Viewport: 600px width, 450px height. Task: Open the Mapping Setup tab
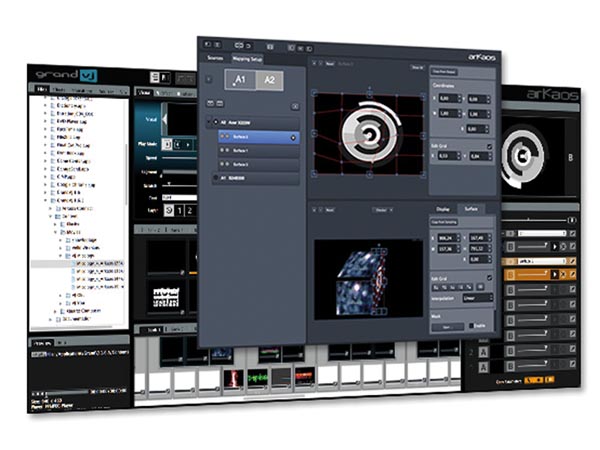pyautogui.click(x=247, y=59)
